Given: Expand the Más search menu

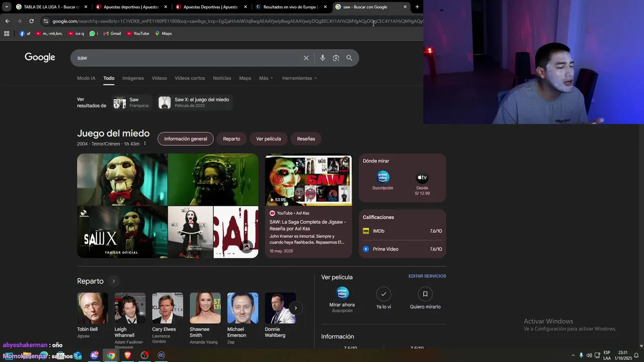Looking at the screenshot, I should tap(266, 78).
